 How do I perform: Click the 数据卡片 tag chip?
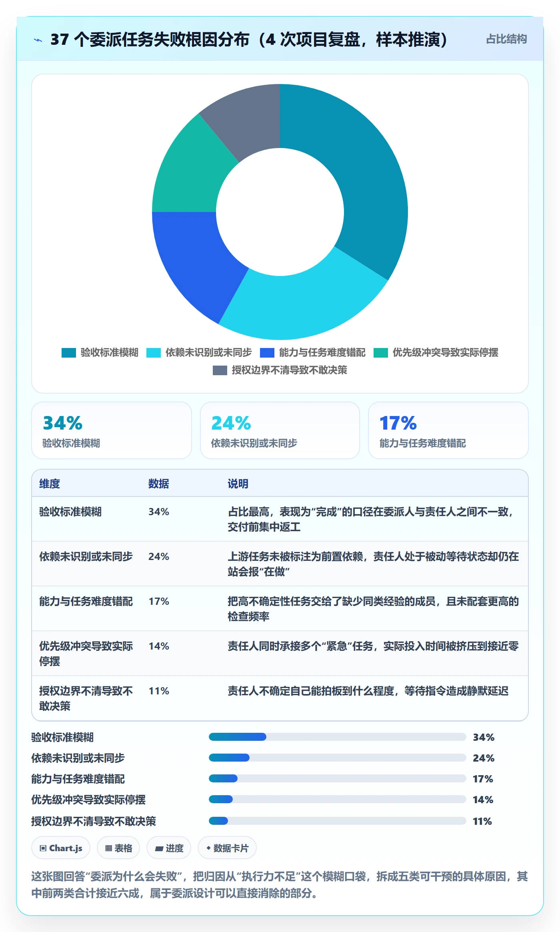227,848
